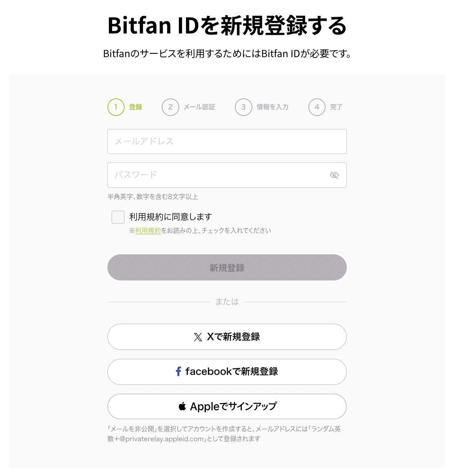Click the facebook logo icon
The height and width of the screenshot is (476, 455).
[x=178, y=371]
